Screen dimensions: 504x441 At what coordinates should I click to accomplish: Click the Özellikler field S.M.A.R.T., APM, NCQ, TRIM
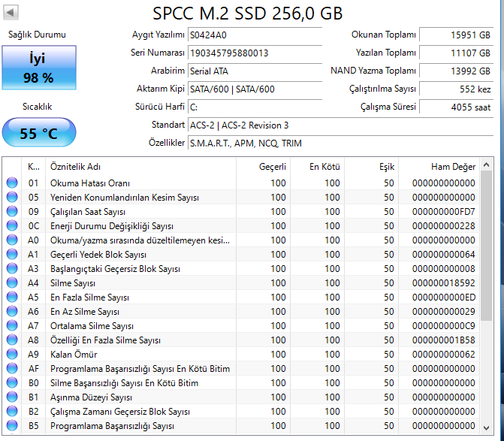tap(341, 143)
